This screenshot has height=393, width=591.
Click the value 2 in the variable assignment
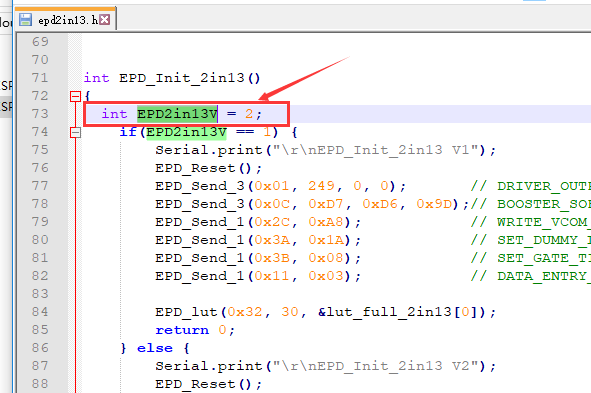[249, 114]
